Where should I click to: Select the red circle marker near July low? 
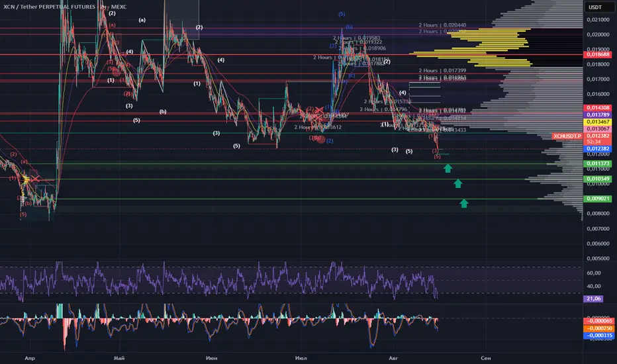(x=321, y=139)
